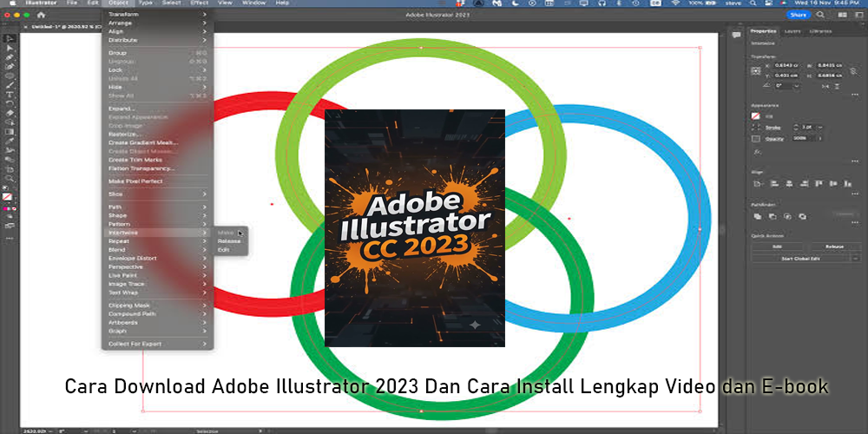Click the Edit quick action button
The height and width of the screenshot is (434, 868).
(777, 247)
